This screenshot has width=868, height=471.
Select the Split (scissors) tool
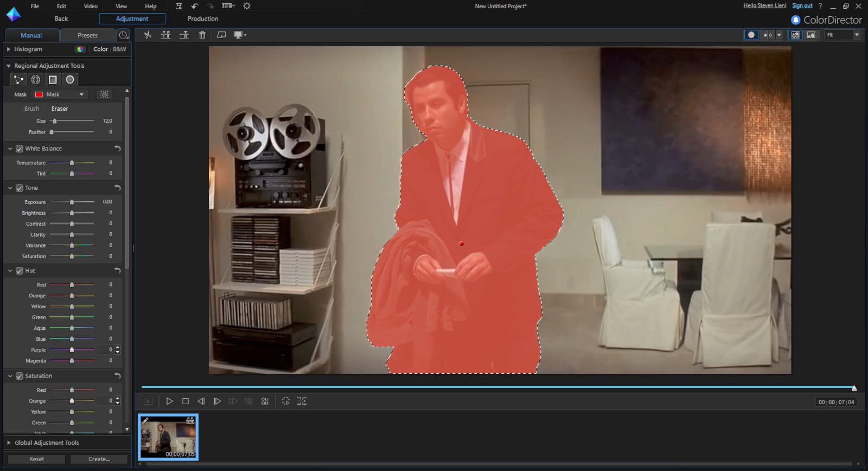click(147, 35)
